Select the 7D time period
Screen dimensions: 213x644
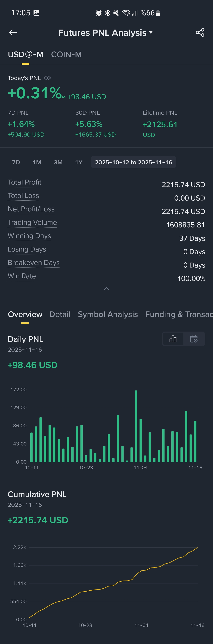[16, 162]
